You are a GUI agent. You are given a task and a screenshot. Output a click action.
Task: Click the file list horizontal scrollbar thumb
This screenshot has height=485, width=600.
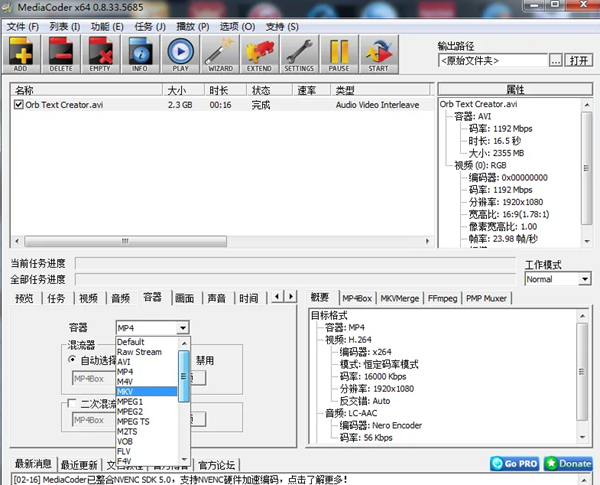(126, 241)
